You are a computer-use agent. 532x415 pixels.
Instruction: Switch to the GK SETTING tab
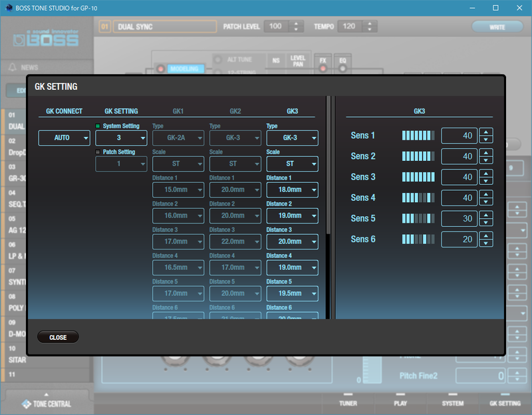click(505, 403)
